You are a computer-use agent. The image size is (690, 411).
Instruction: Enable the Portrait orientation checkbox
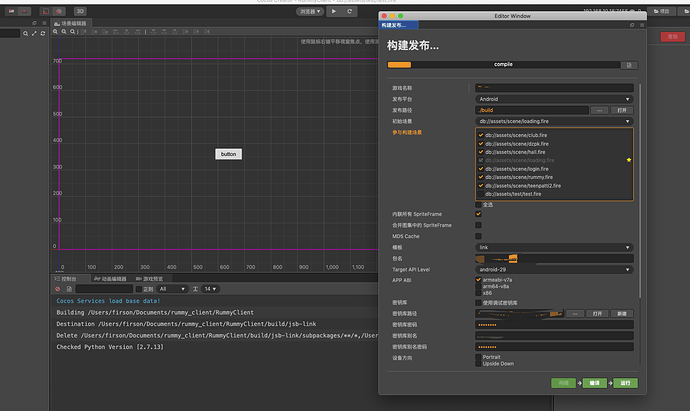478,356
